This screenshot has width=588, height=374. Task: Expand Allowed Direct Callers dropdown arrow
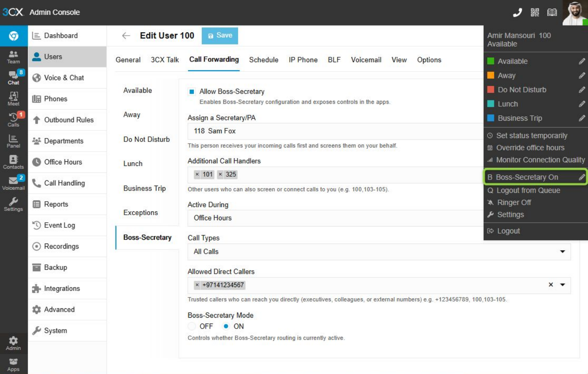[562, 285]
